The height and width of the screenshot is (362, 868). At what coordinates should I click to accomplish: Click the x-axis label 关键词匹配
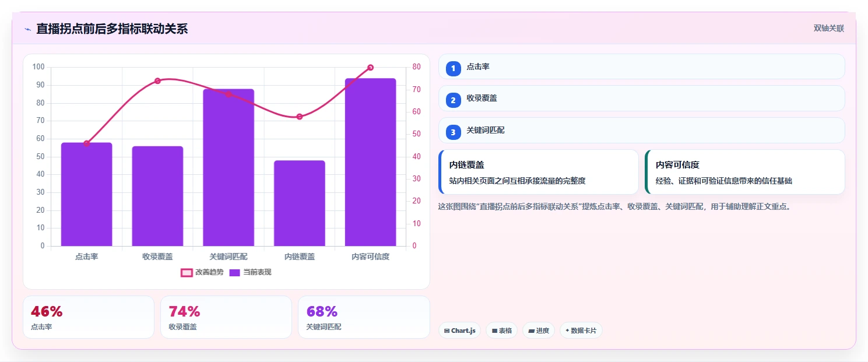point(229,256)
